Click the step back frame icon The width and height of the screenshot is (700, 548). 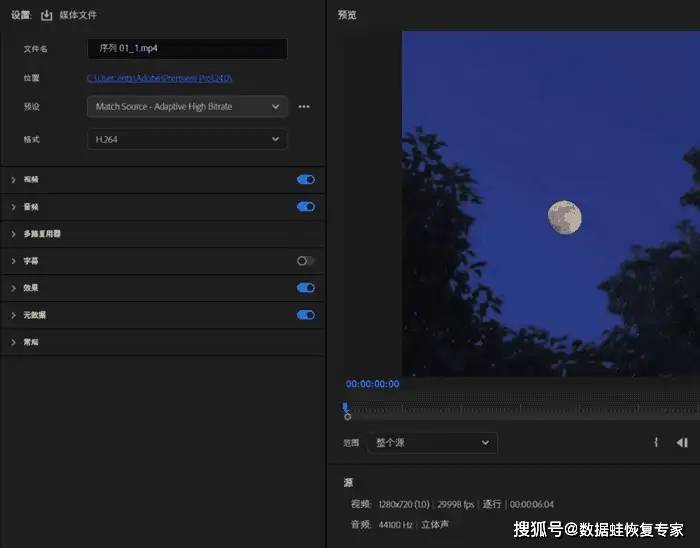(682, 442)
